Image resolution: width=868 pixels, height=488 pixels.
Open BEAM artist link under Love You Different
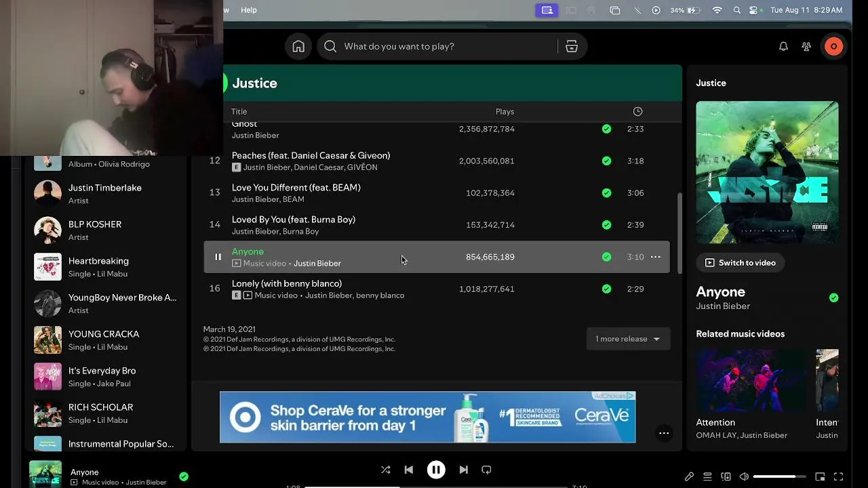point(294,199)
